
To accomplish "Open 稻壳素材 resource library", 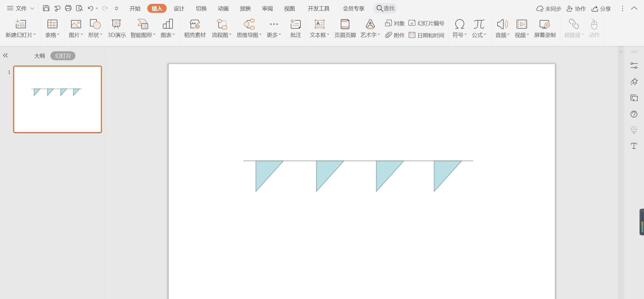I will pos(195,28).
